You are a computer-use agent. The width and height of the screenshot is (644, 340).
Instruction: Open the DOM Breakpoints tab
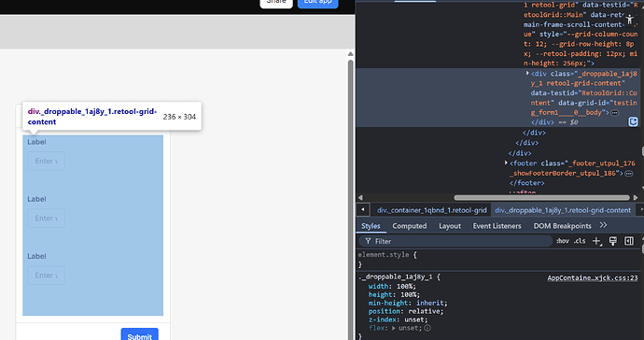coord(562,226)
